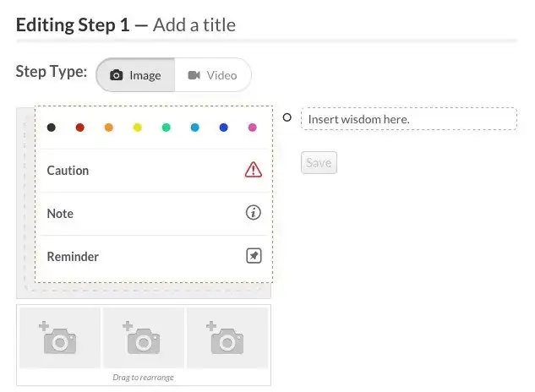Click the Reminder pushpin icon
Image resolution: width=535 pixels, height=392 pixels.
pyautogui.click(x=253, y=256)
